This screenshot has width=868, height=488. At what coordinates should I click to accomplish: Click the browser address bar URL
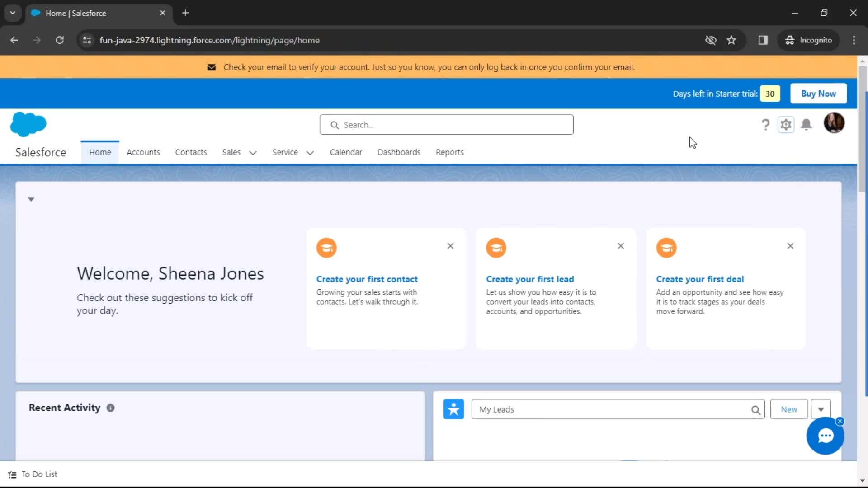pyautogui.click(x=209, y=40)
